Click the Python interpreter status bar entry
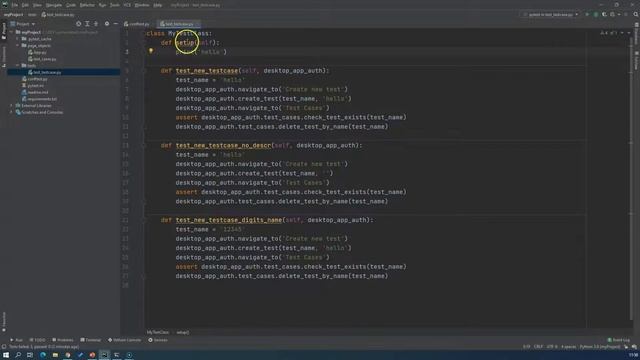The image size is (640, 360). click(600, 347)
